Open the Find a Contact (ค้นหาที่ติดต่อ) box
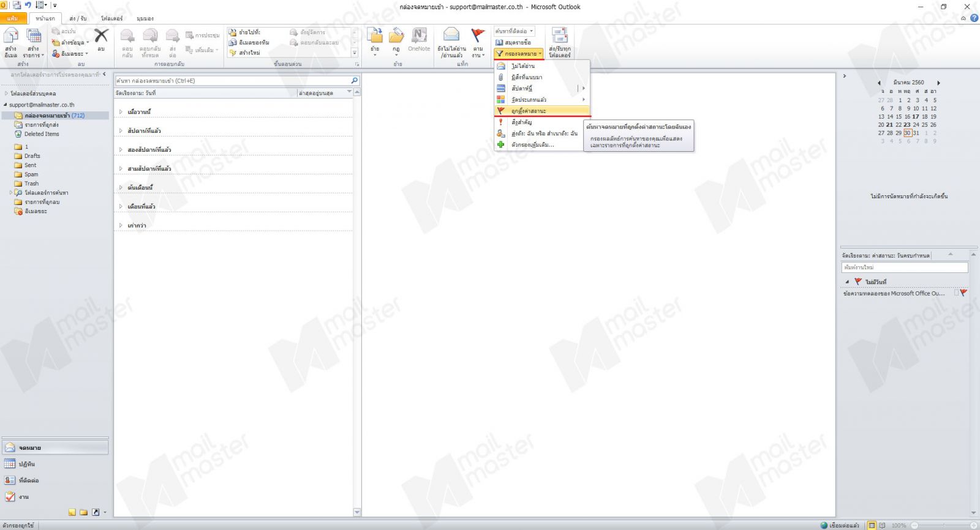The width and height of the screenshot is (980, 530). [x=514, y=31]
